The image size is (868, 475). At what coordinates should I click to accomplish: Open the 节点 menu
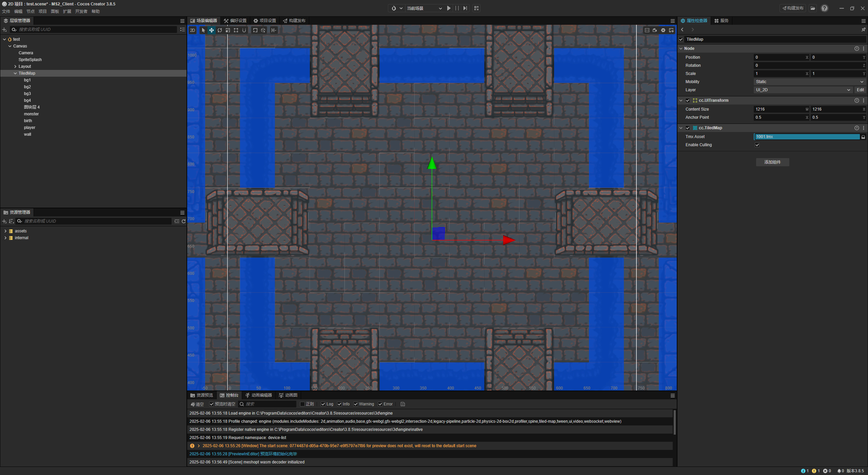[x=31, y=12]
